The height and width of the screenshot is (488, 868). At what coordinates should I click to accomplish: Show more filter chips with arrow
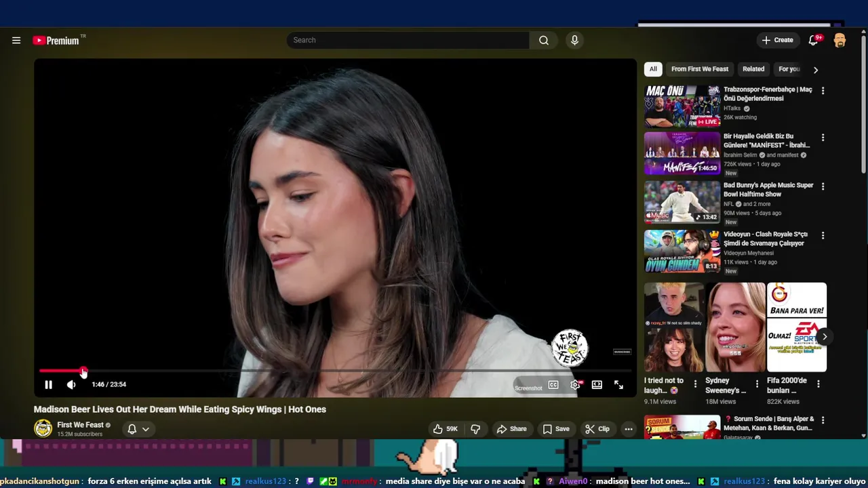pos(816,69)
